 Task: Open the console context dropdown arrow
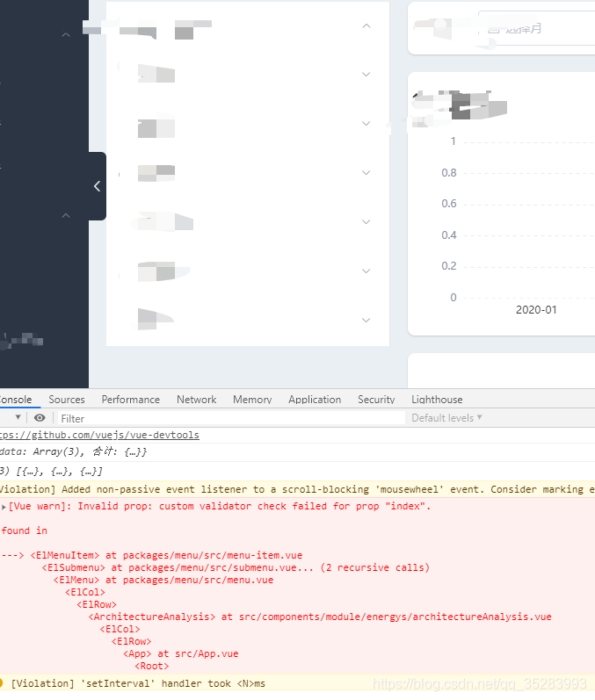pyautogui.click(x=18, y=417)
